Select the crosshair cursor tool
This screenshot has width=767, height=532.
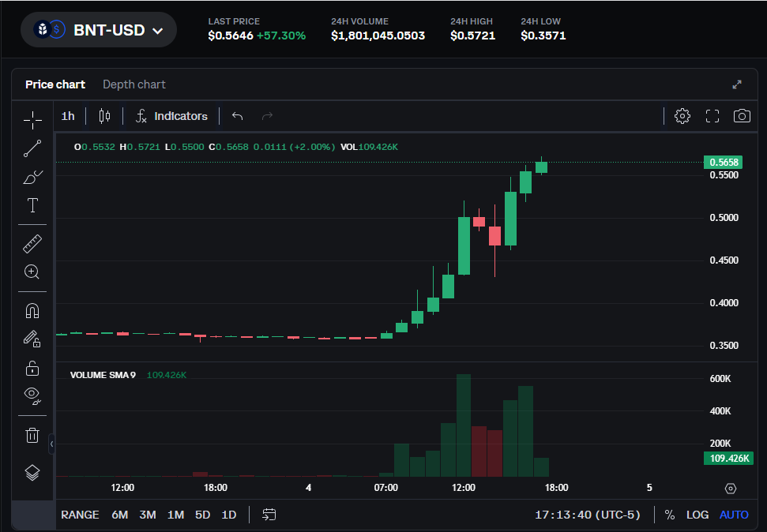tap(32, 120)
